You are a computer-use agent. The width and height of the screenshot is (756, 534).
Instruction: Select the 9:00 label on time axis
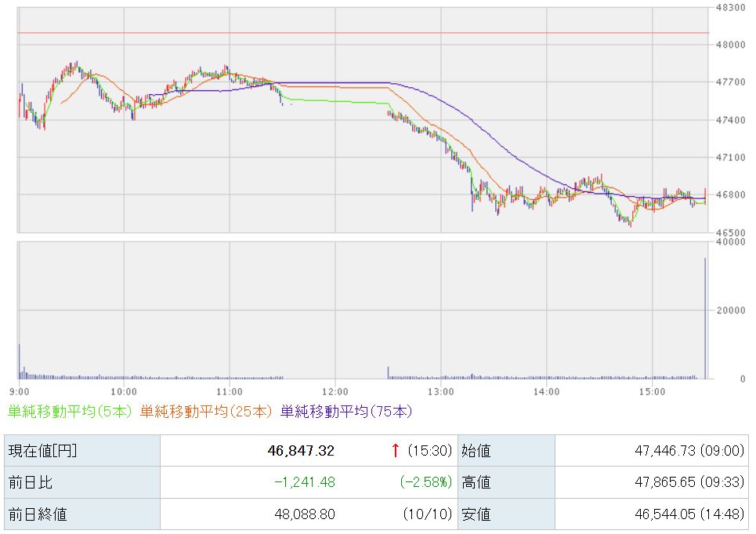coord(19,391)
